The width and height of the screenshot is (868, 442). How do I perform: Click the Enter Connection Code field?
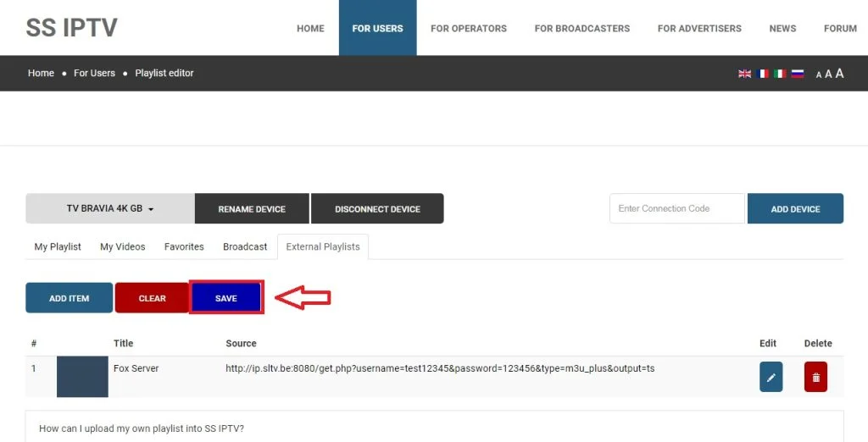(676, 208)
